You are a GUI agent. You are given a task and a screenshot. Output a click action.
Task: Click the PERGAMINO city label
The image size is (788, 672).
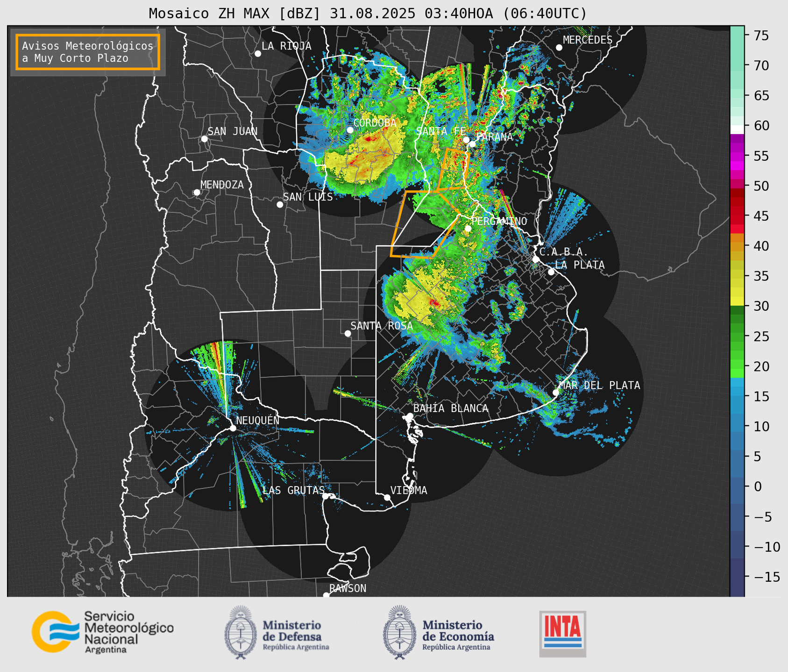499,222
